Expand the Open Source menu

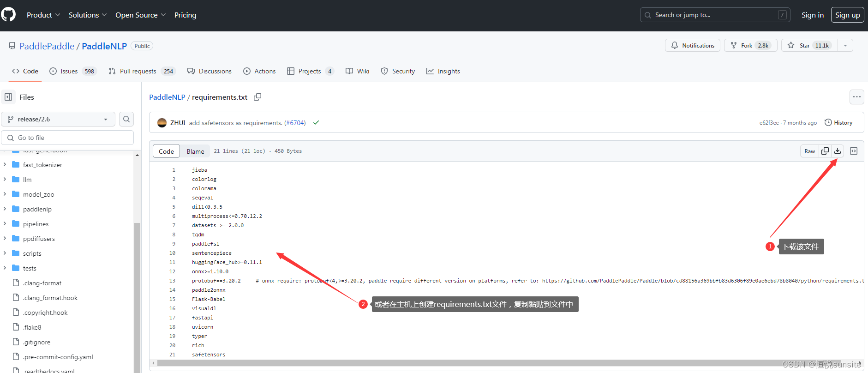pos(141,15)
